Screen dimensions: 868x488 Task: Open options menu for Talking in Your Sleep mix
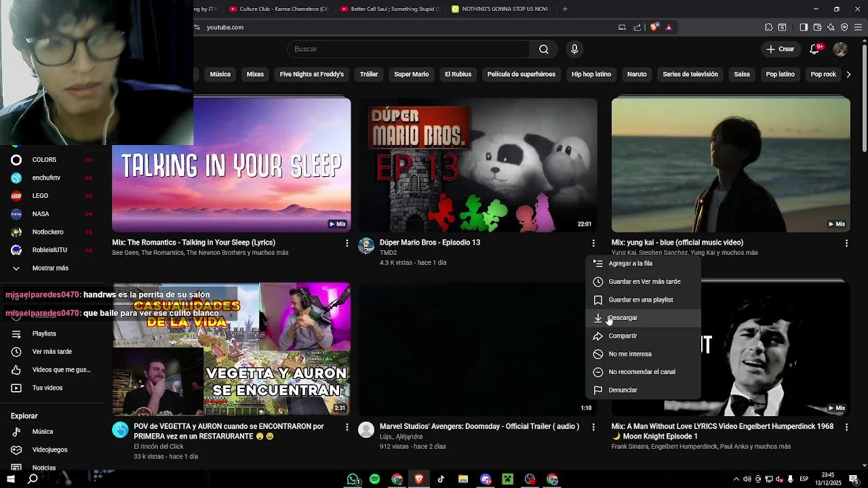pyautogui.click(x=347, y=243)
